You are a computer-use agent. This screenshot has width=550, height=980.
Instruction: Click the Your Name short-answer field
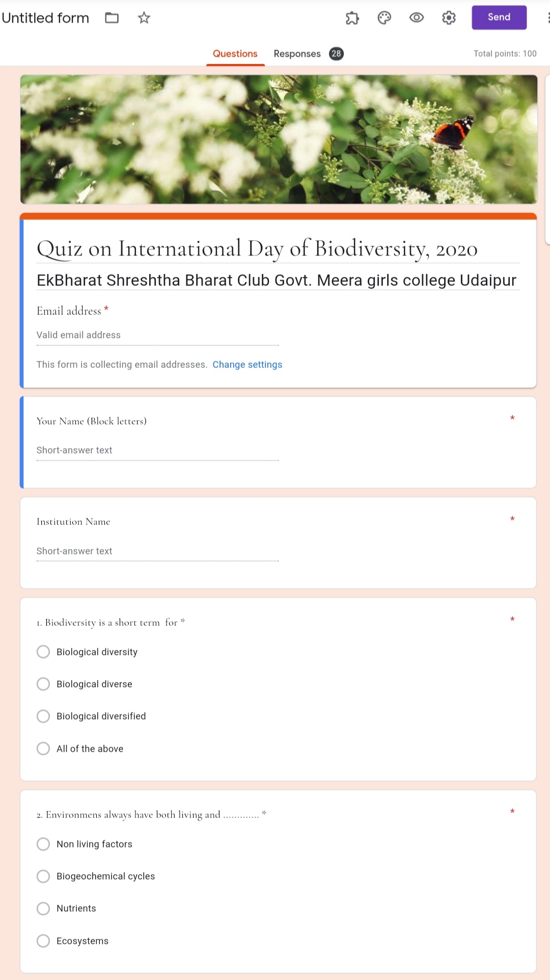coord(157,451)
